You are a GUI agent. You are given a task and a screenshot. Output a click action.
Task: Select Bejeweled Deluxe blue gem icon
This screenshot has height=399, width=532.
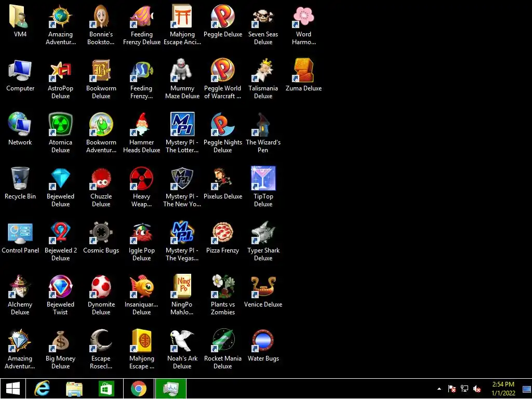point(60,178)
